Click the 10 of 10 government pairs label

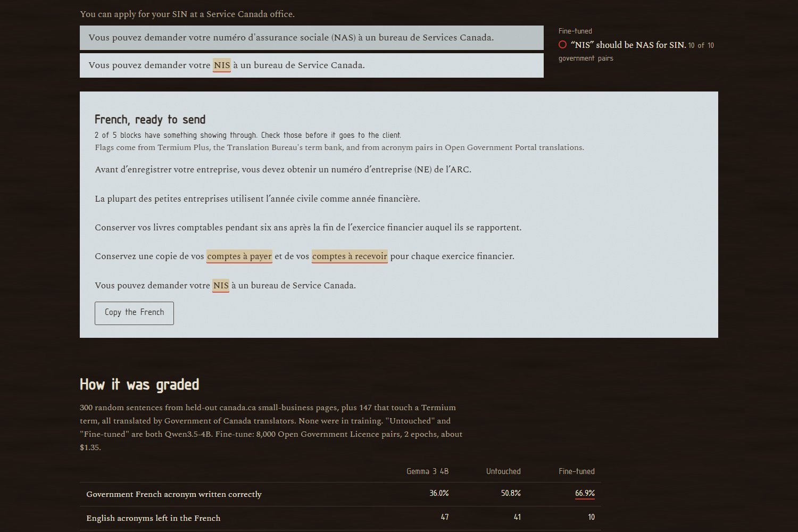[x=636, y=52]
